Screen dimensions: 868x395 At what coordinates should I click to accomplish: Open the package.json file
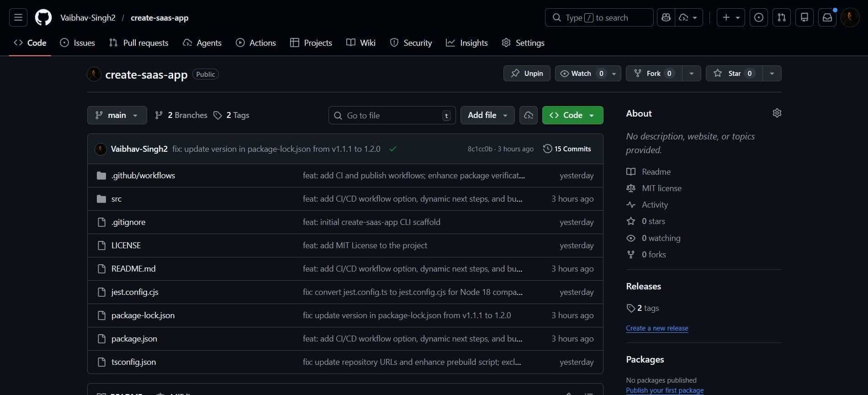click(134, 339)
